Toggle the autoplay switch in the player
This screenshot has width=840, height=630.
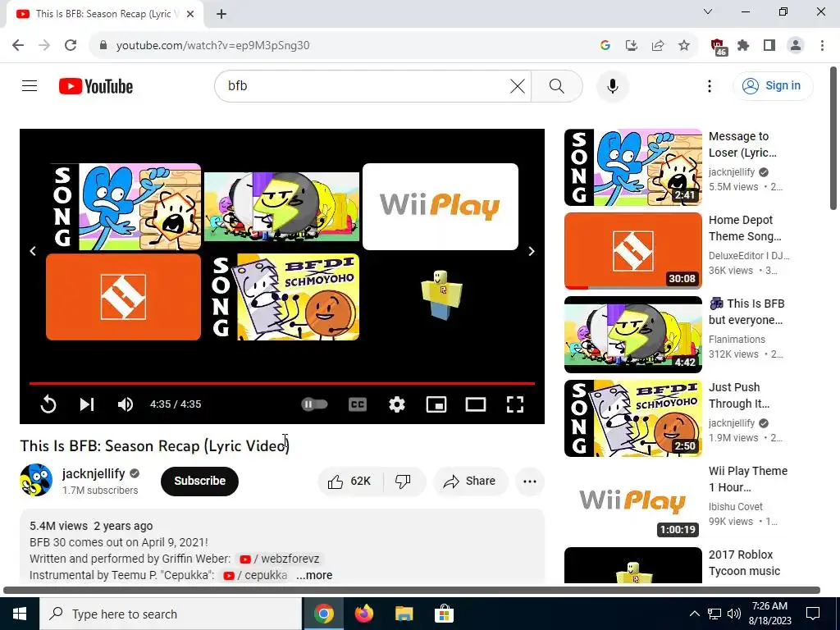[314, 404]
